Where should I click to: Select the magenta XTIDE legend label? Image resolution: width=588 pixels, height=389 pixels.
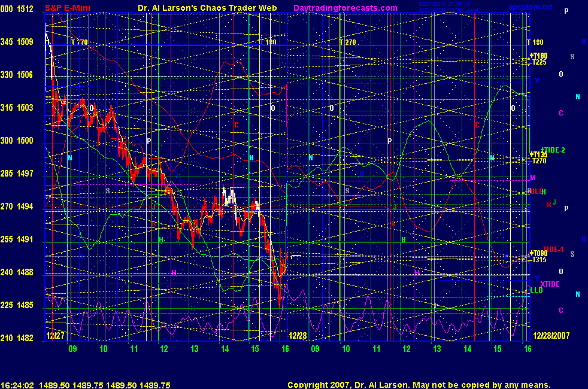550,284
